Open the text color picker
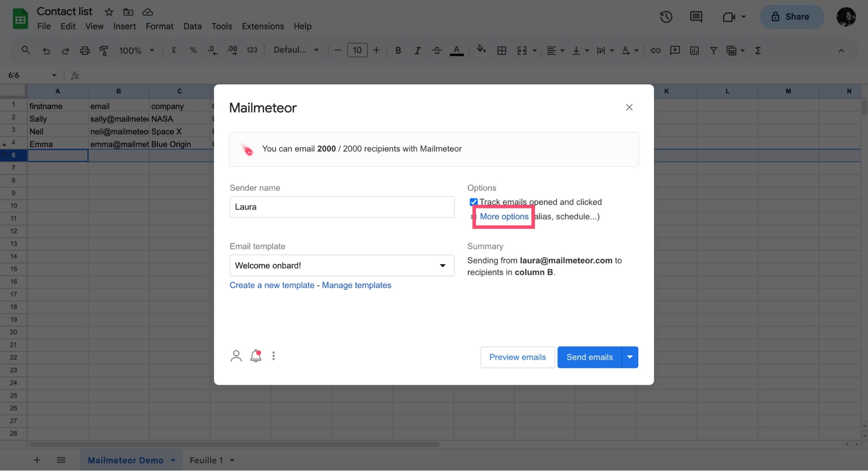This screenshot has width=868, height=471. click(x=457, y=50)
